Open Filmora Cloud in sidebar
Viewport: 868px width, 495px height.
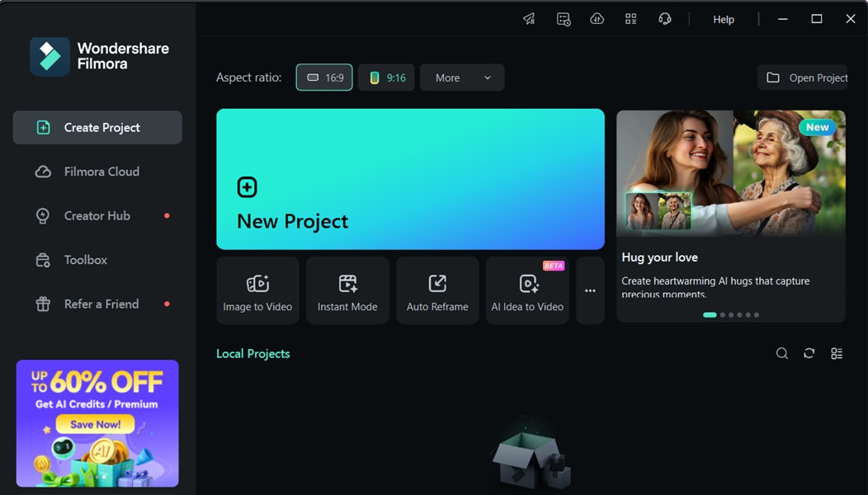coord(97,172)
